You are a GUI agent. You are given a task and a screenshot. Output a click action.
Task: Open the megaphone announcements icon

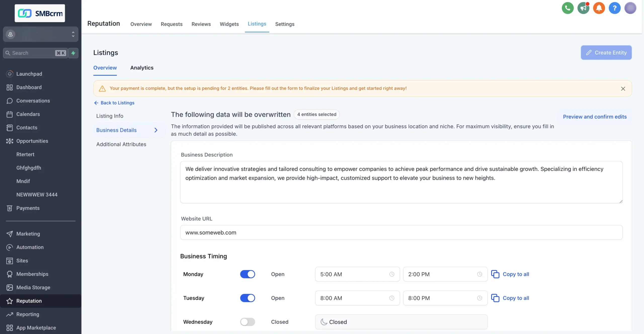[583, 8]
